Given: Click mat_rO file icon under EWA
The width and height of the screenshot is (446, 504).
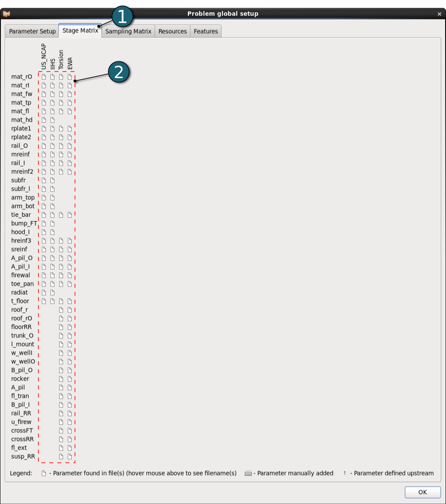Looking at the screenshot, I should pos(70,77).
